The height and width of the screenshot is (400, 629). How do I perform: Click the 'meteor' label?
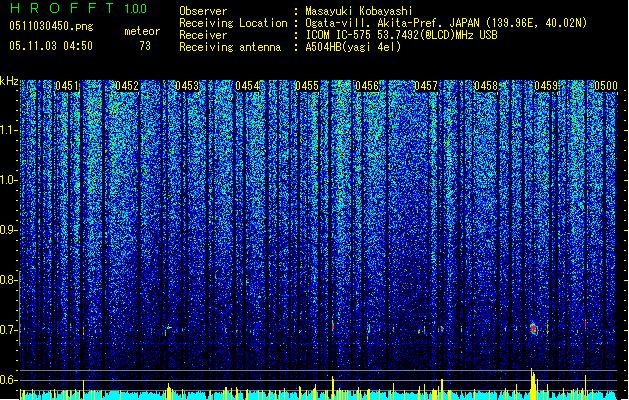142,31
